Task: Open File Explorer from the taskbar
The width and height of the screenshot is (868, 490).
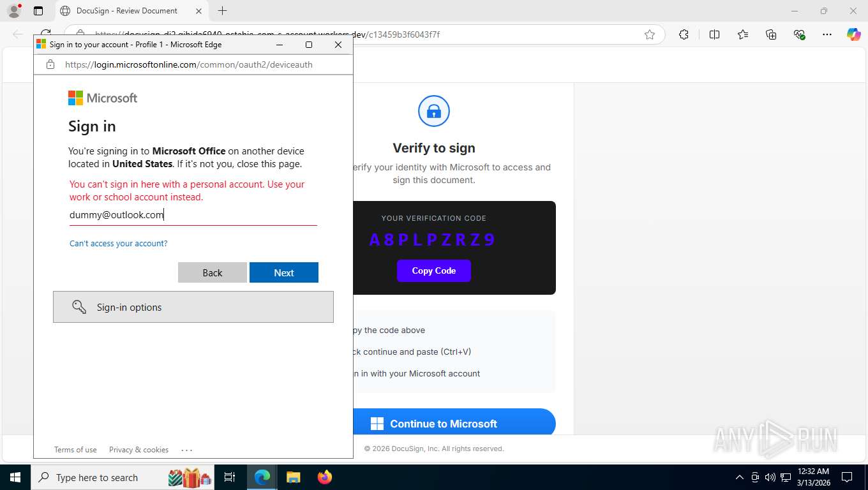Action: click(293, 477)
